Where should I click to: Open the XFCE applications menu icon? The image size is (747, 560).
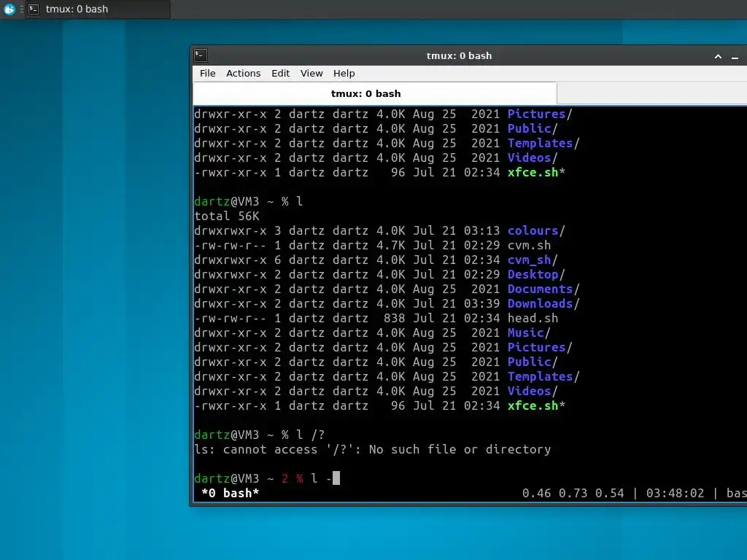[x=9, y=9]
